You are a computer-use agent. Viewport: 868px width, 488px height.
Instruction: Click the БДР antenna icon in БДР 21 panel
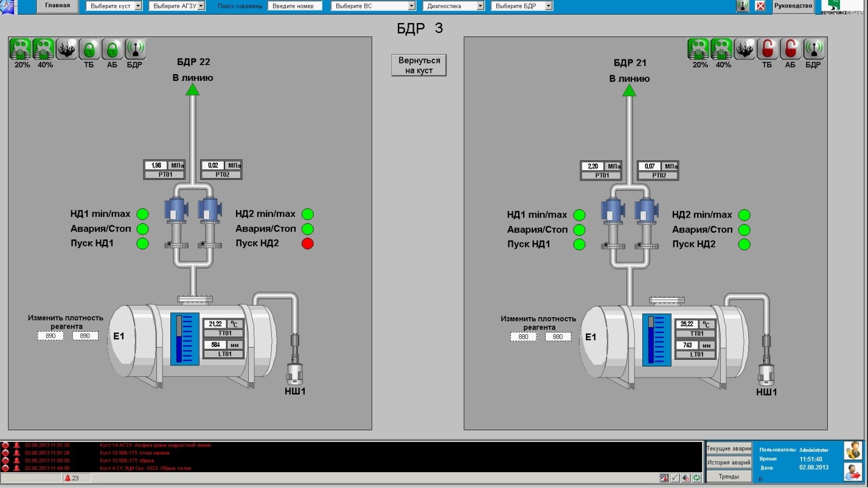[813, 49]
